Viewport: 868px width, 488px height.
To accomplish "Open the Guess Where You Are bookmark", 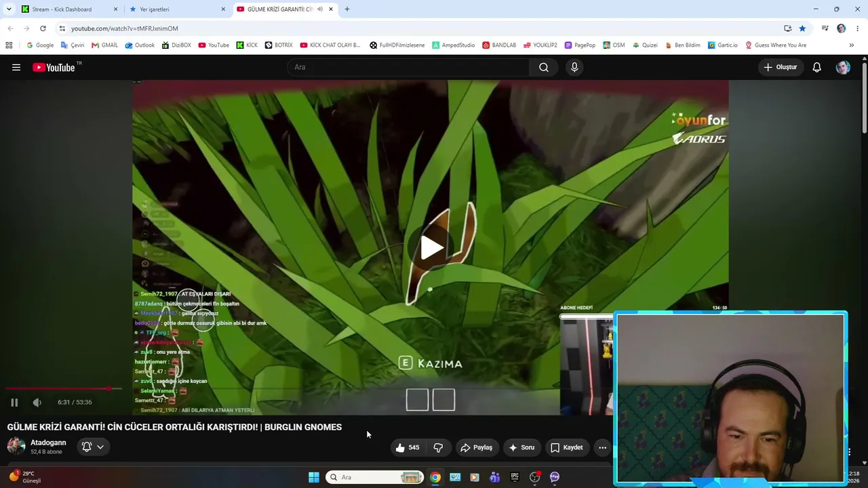I will click(x=776, y=45).
